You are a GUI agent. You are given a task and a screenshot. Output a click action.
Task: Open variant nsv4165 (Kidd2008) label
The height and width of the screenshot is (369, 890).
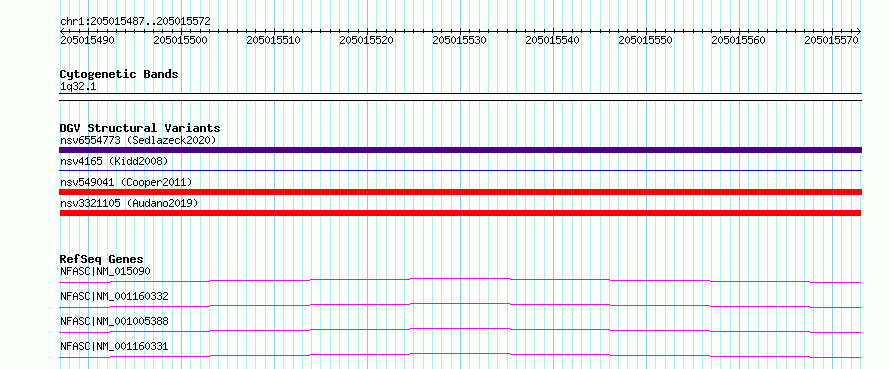click(x=114, y=161)
